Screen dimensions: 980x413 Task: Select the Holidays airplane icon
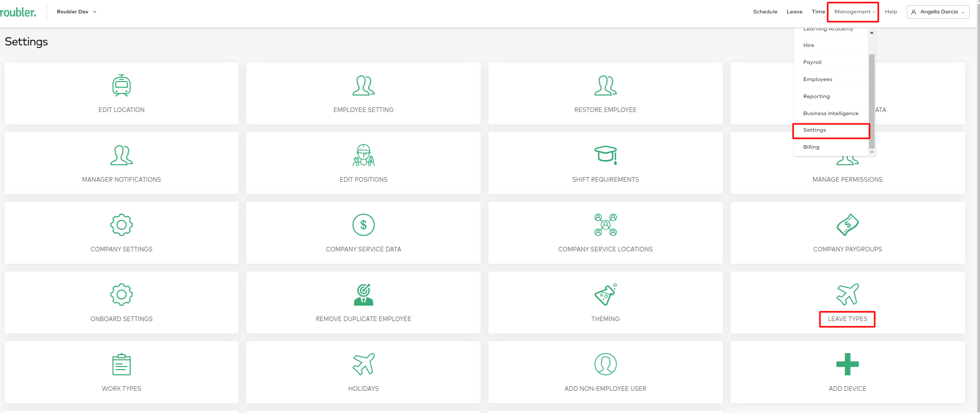click(363, 364)
